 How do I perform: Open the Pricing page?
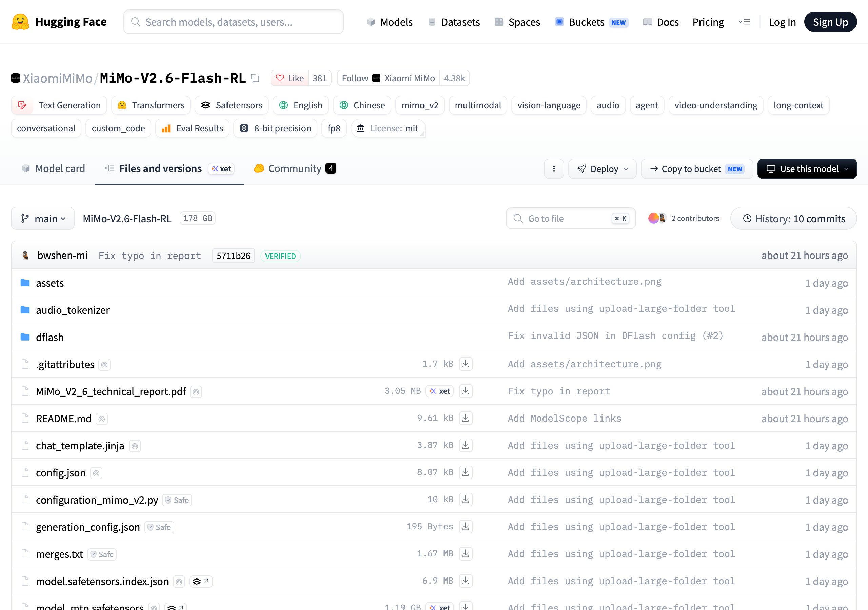708,22
